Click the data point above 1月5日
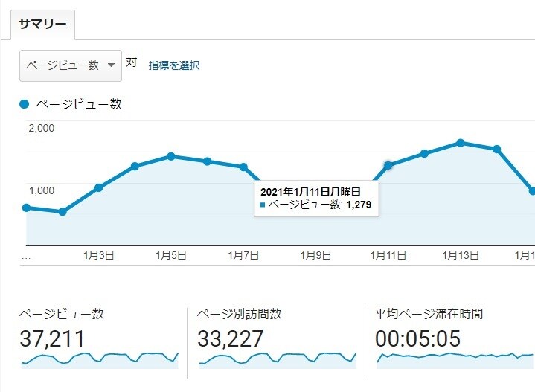 point(171,156)
